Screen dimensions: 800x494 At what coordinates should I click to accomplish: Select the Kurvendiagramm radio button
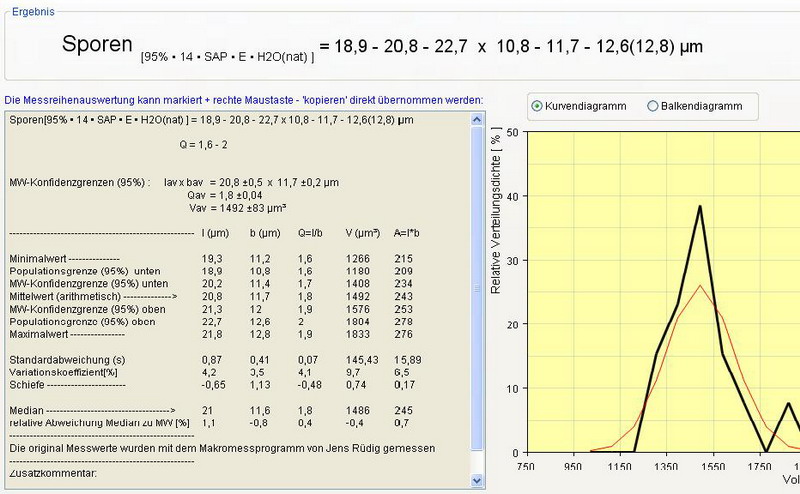tap(538, 105)
